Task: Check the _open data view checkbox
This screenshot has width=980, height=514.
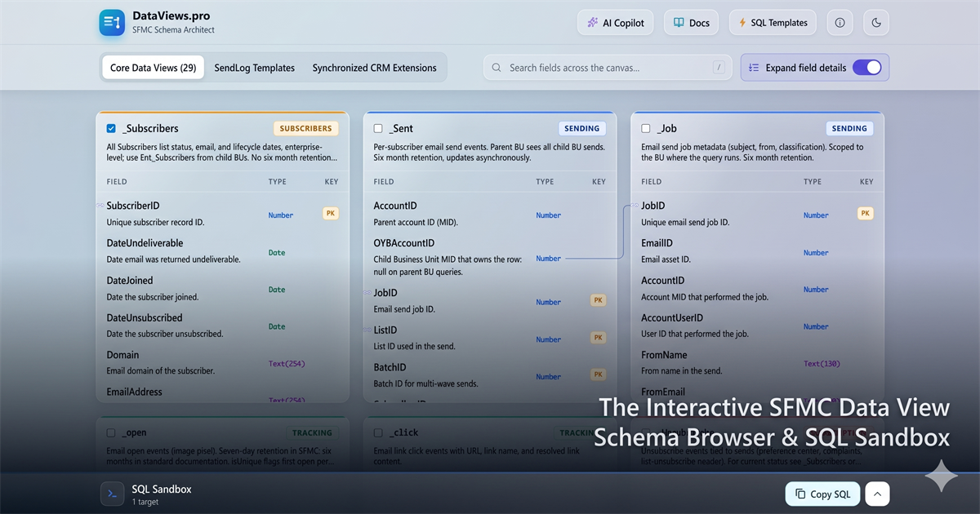Action: (x=111, y=432)
